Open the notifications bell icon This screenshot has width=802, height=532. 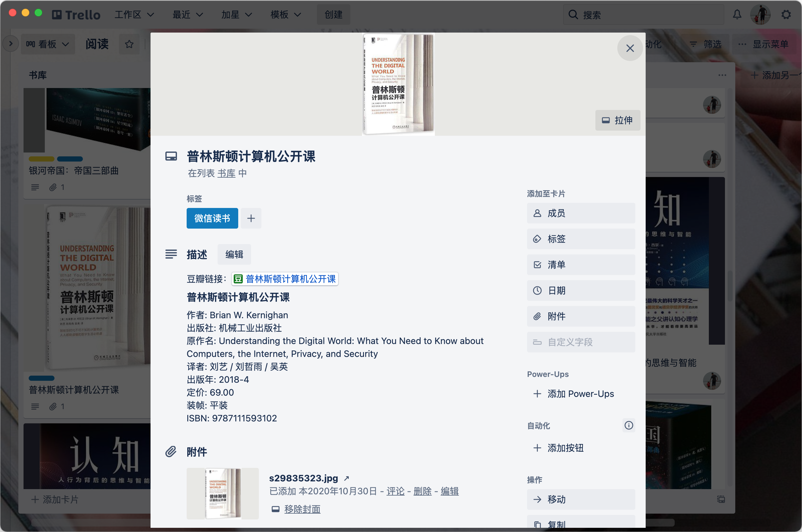click(x=737, y=15)
